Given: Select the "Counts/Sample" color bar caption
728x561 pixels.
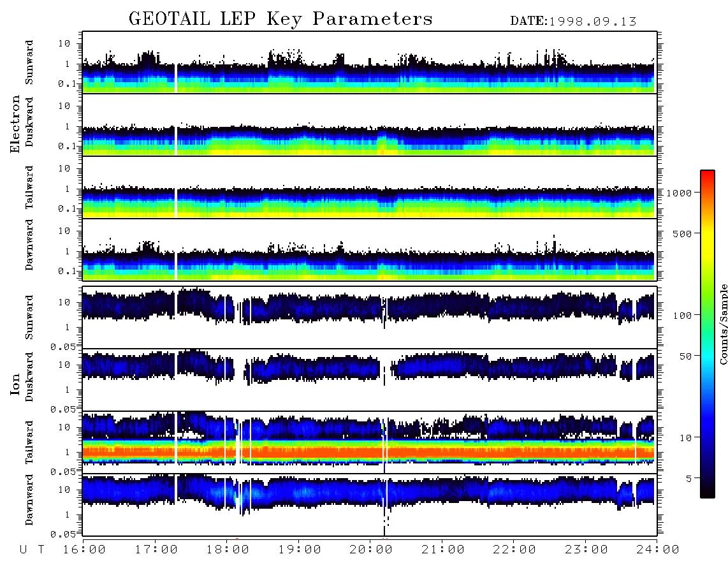Looking at the screenshot, I should [723, 324].
